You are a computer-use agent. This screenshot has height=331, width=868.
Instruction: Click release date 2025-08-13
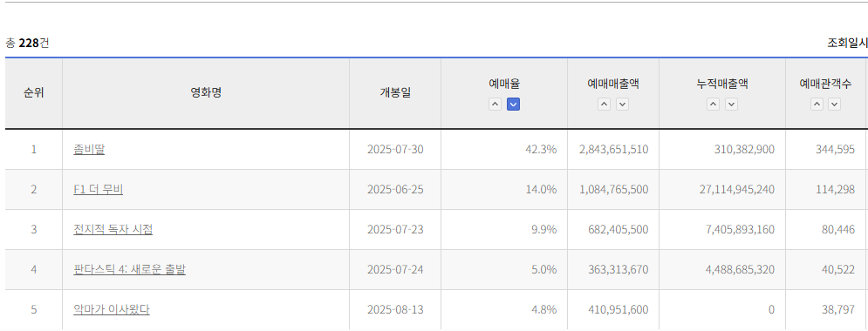pos(395,309)
